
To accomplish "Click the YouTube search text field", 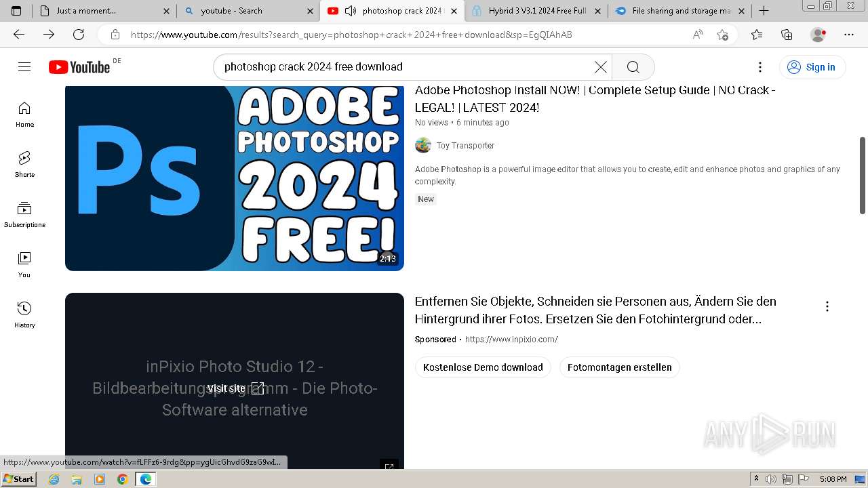I will [407, 66].
